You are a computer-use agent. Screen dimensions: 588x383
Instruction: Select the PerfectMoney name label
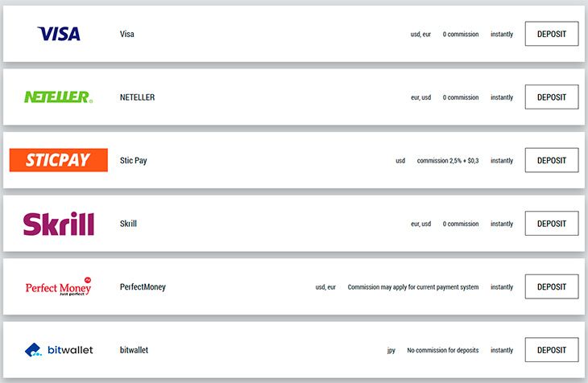(x=143, y=287)
